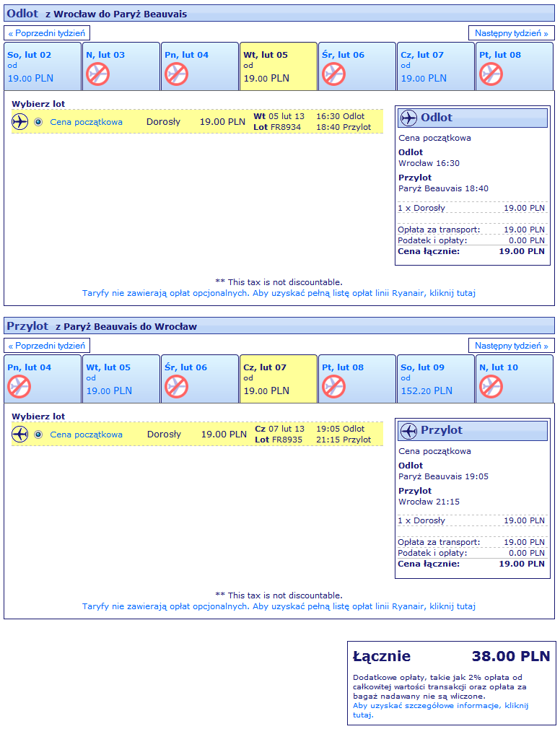Click no-flight icon for Śr, lut 06 outbound

(x=333, y=74)
